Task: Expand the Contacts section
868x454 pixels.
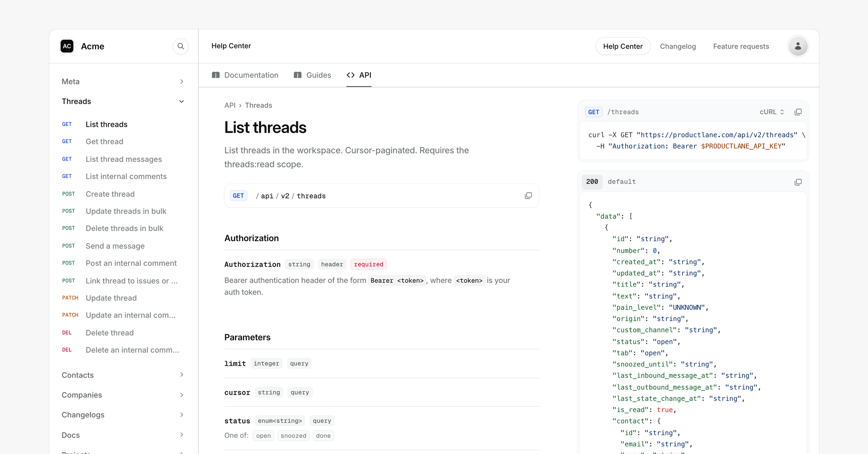Action: (x=123, y=375)
